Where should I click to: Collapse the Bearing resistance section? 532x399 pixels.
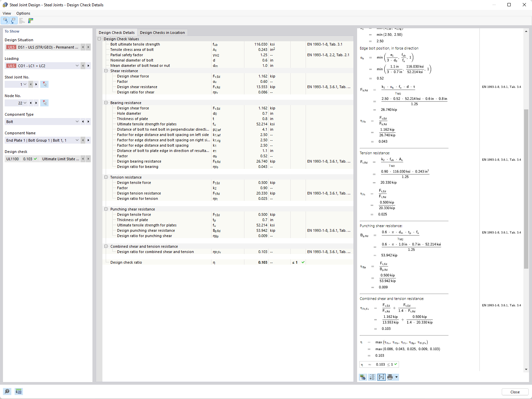pos(106,103)
